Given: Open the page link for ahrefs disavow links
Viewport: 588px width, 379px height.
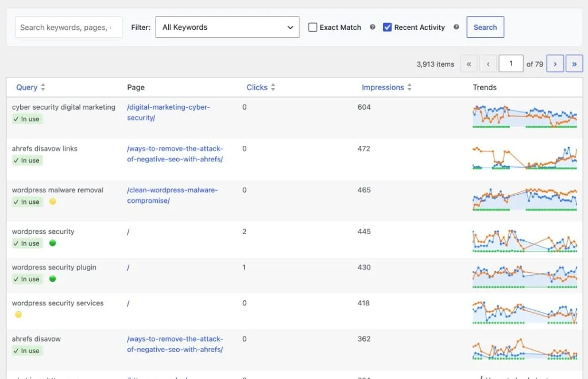Looking at the screenshot, I should (175, 154).
